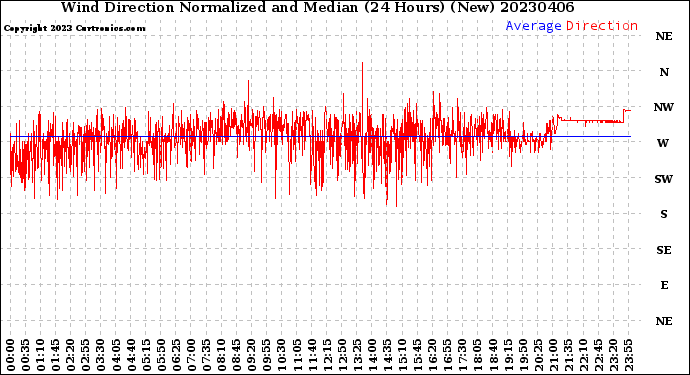Viewport: 690px width, 375px height.
Task: Click the 23:55 time axis label
Action: pos(628,355)
